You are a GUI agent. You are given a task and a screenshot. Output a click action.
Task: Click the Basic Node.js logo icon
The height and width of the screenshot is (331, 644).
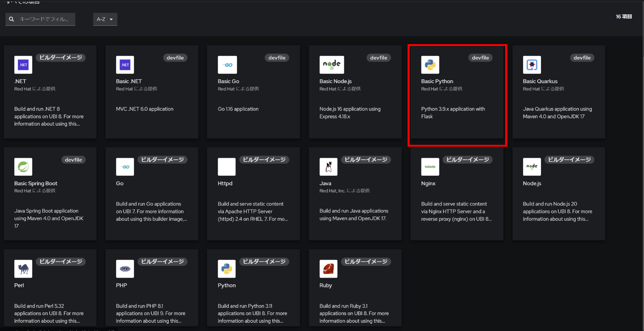point(332,65)
